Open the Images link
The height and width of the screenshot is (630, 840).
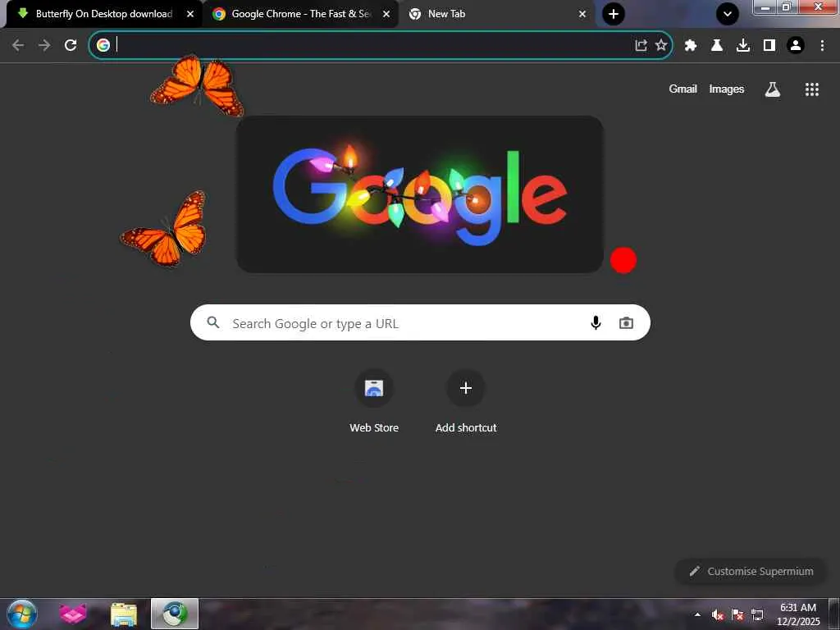click(727, 89)
